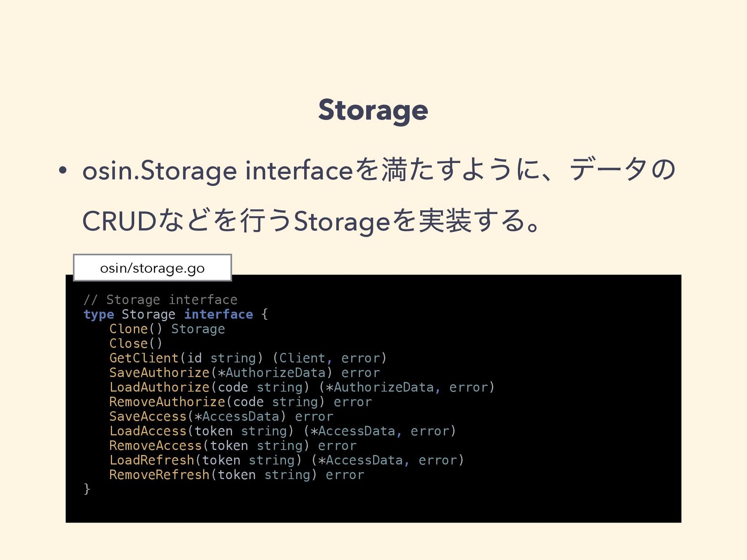Click the RemoveAuthorize method name

point(167,402)
